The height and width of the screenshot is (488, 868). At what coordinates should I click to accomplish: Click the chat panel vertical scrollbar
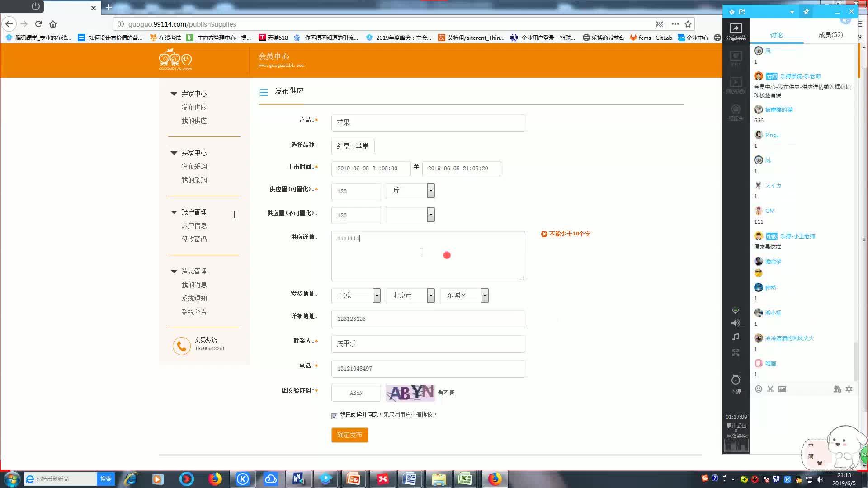(855, 361)
